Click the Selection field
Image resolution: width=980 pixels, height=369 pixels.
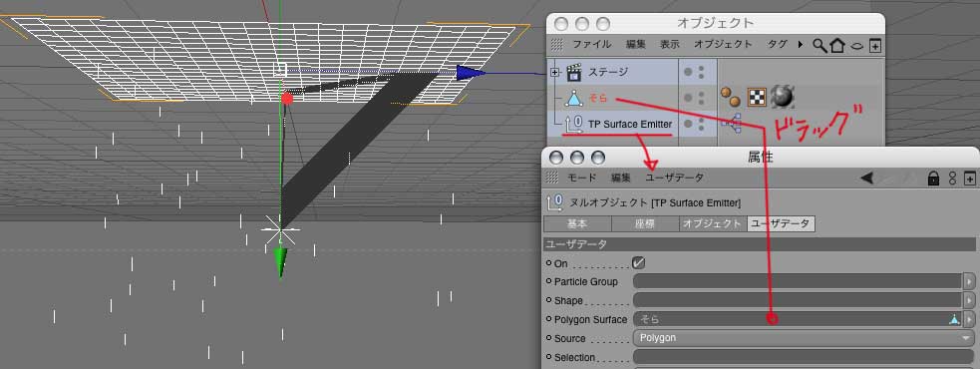click(x=804, y=357)
